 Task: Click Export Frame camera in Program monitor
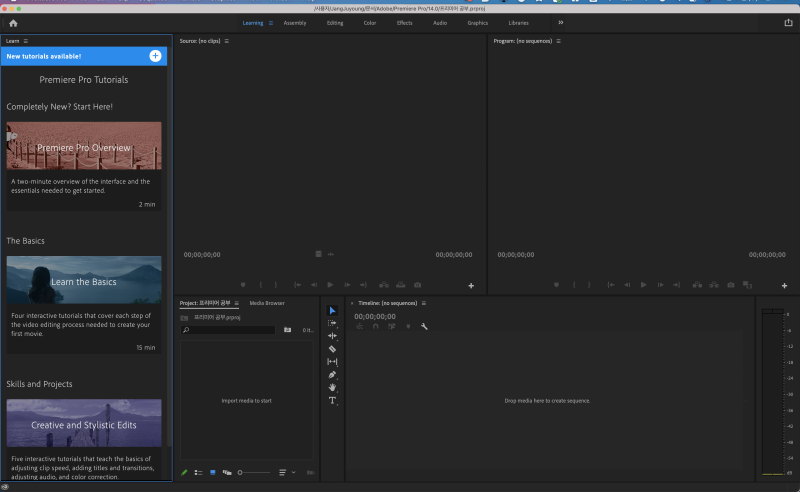(x=731, y=285)
